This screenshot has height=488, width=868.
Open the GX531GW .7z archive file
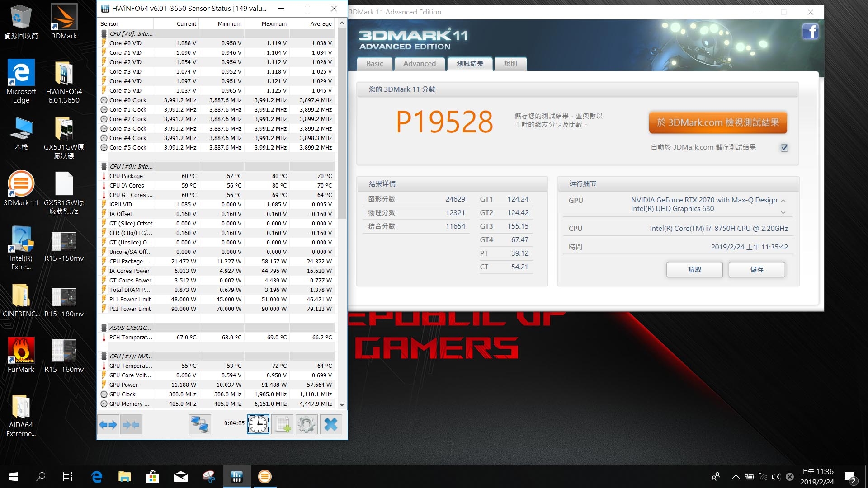pyautogui.click(x=64, y=193)
